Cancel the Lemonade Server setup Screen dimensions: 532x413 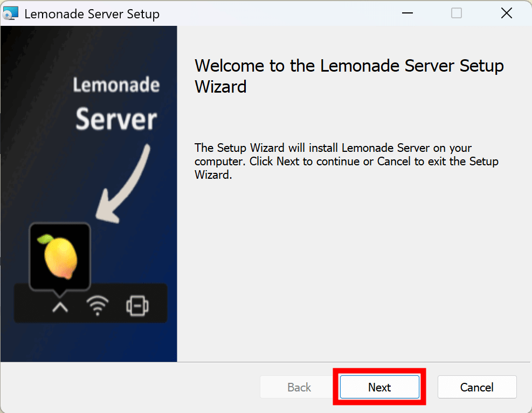click(477, 387)
